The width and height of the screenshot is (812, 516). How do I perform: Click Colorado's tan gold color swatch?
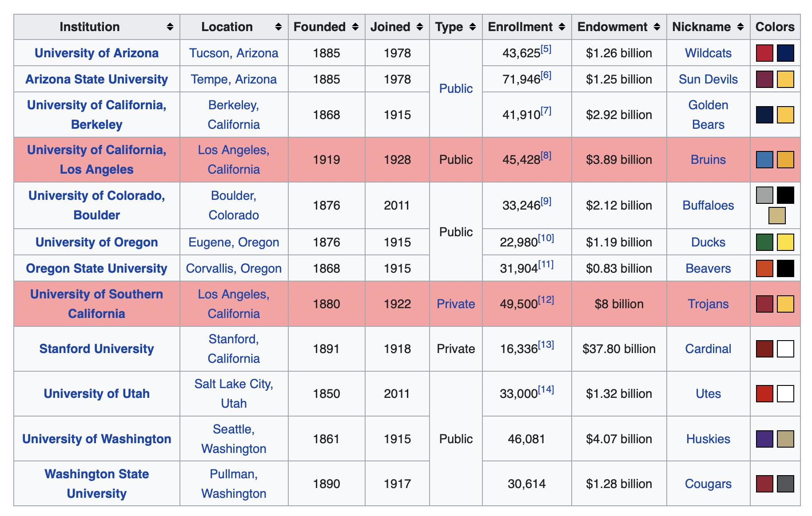[777, 215]
